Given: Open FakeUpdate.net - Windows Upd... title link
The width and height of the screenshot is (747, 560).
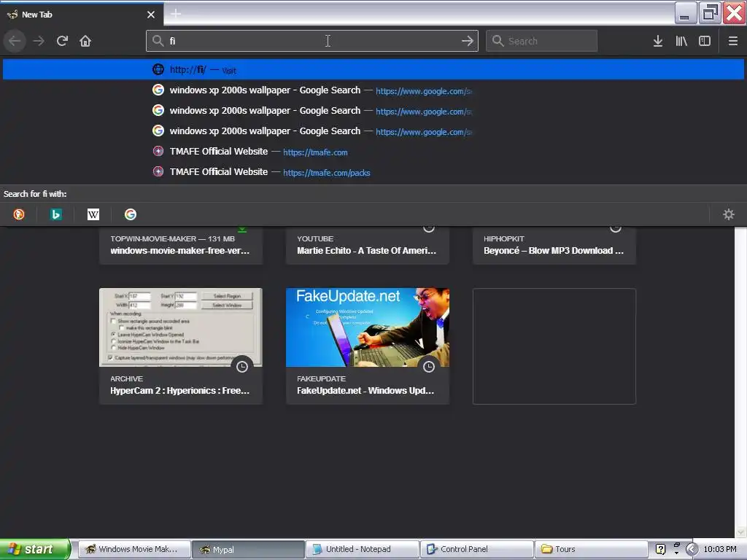Looking at the screenshot, I should pyautogui.click(x=365, y=391).
